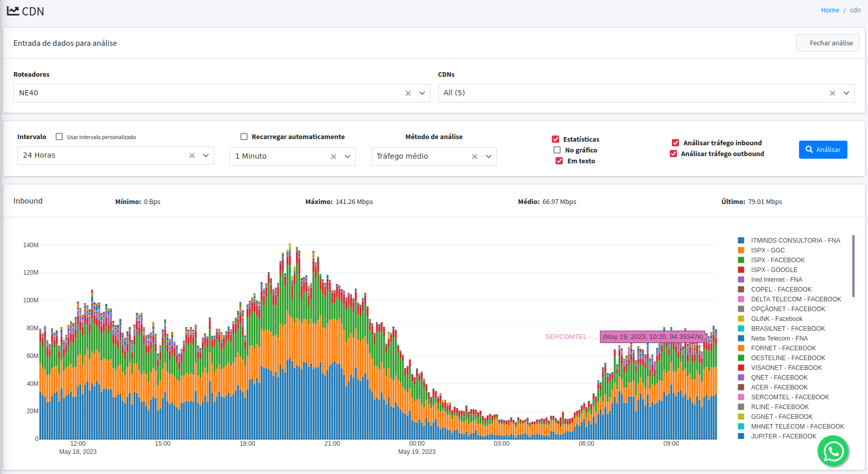
Task: Click the 21:00 x-axis label
Action: coord(332,444)
